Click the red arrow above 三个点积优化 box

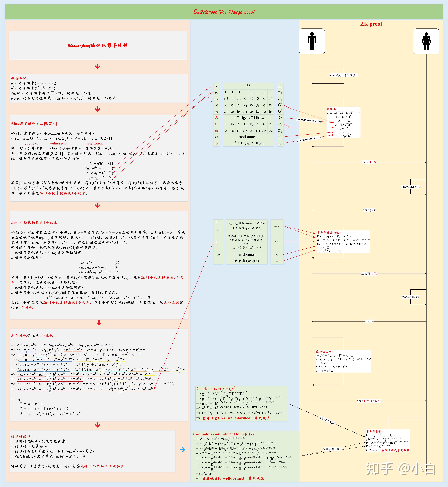(x=99, y=323)
